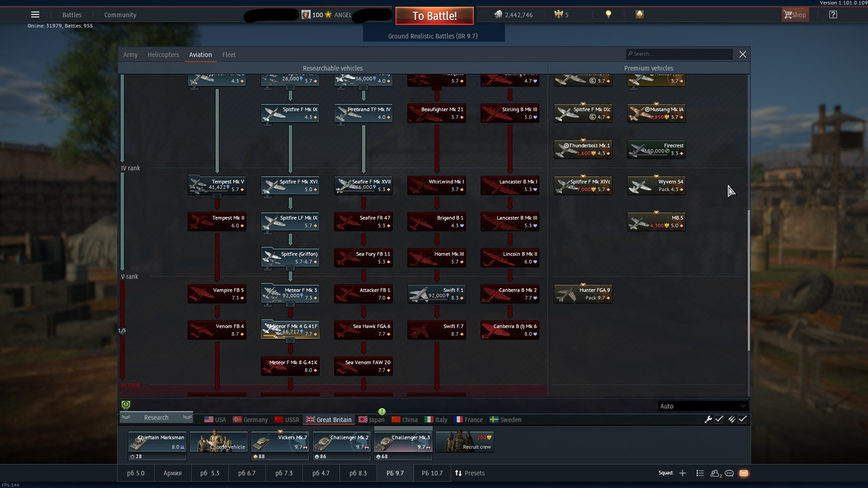
Task: Start the To Battle! button
Action: 434,16
